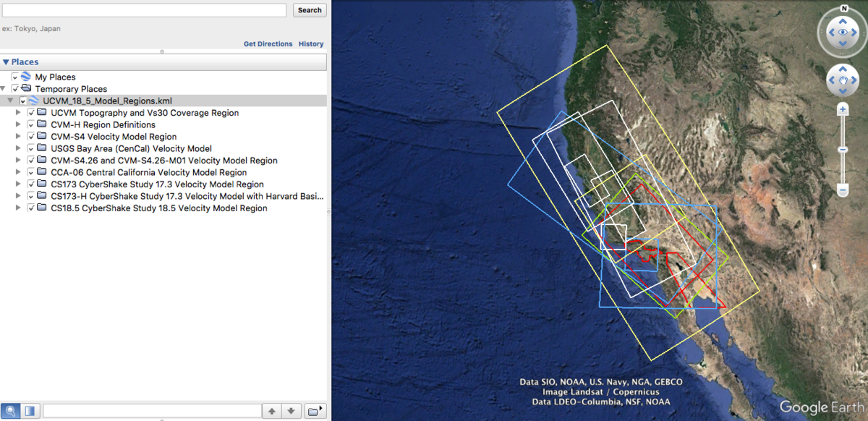Expand the CVM-H Region Definitions folder
The image size is (868, 421).
(x=18, y=124)
